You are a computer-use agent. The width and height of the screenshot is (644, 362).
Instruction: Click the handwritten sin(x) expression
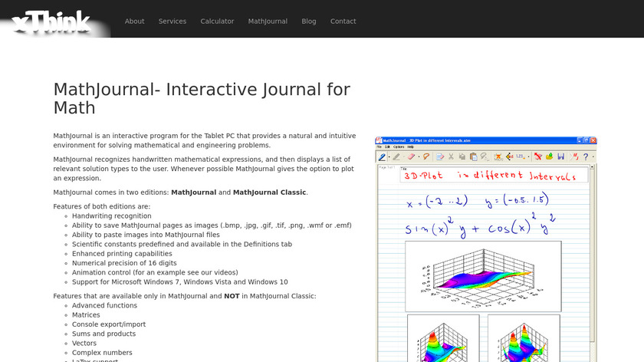(x=481, y=225)
